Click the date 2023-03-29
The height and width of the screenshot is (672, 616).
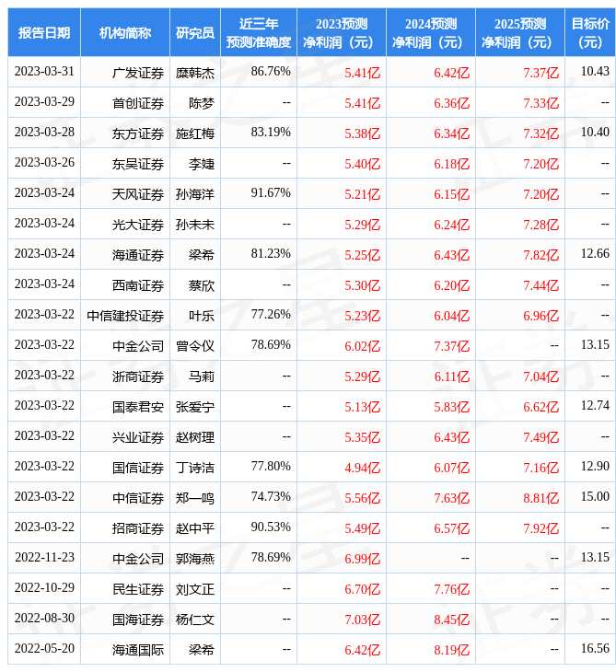click(x=44, y=101)
